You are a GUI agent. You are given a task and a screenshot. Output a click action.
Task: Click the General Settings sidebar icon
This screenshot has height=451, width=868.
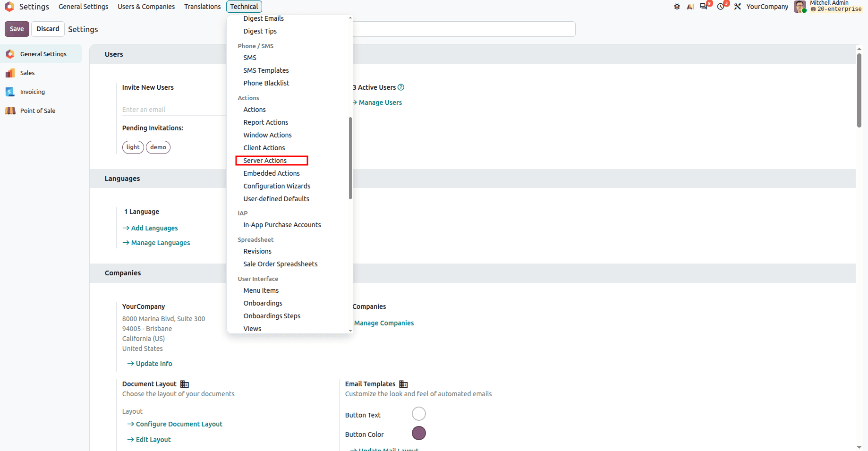click(10, 54)
